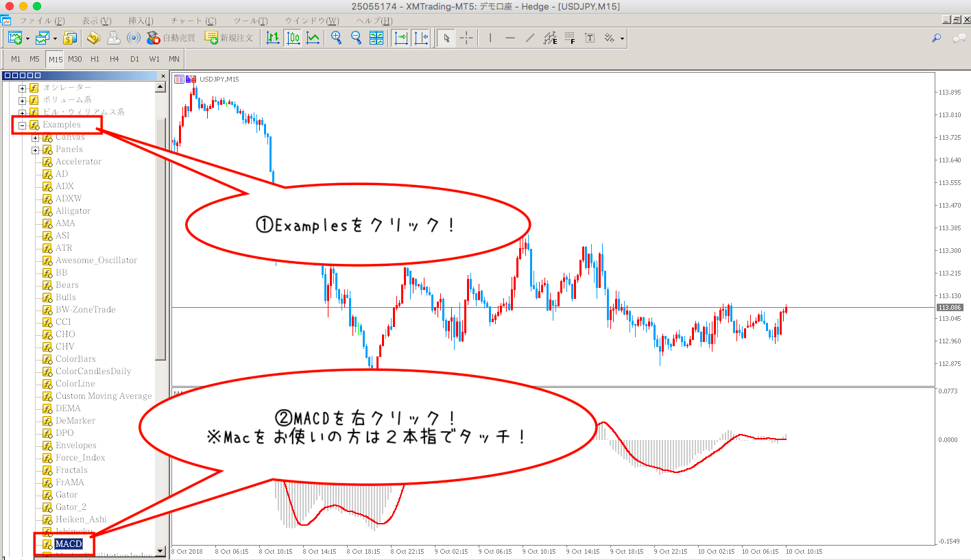Click the zoom in magnifier icon
Image resolution: width=971 pixels, height=560 pixels.
click(x=336, y=38)
